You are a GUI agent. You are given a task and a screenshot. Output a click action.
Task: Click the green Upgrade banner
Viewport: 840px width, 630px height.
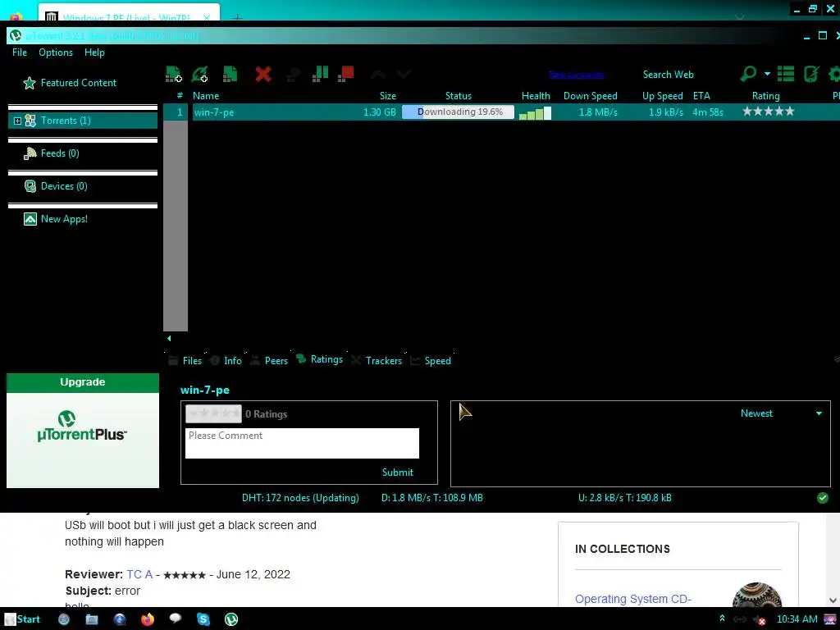coord(83,382)
